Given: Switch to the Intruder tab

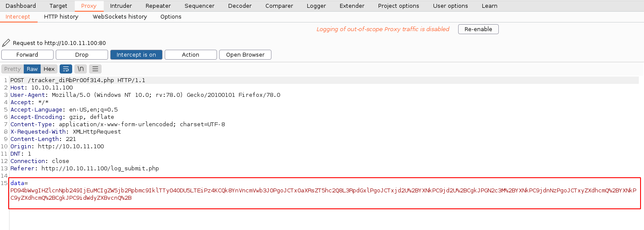Looking at the screenshot, I should (x=121, y=6).
